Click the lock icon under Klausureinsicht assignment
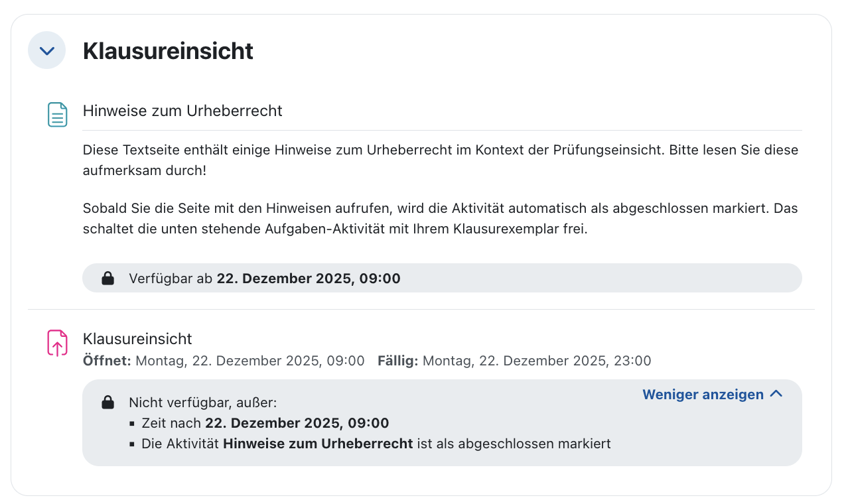The width and height of the screenshot is (848, 504). click(x=107, y=402)
